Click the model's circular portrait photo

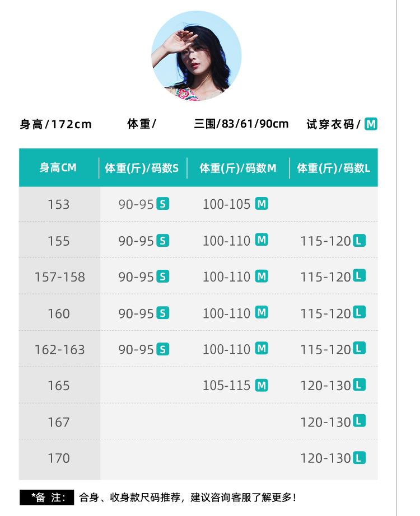coord(197,56)
